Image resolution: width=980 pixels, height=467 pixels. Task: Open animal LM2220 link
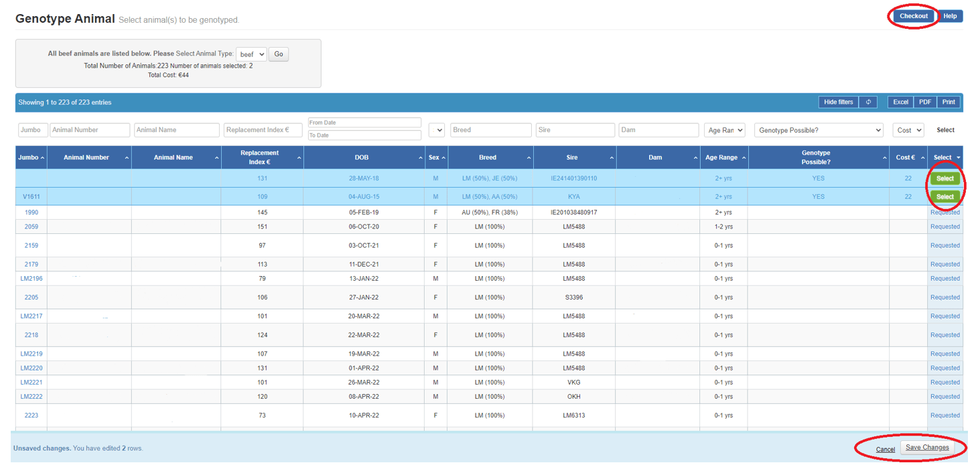coord(31,368)
